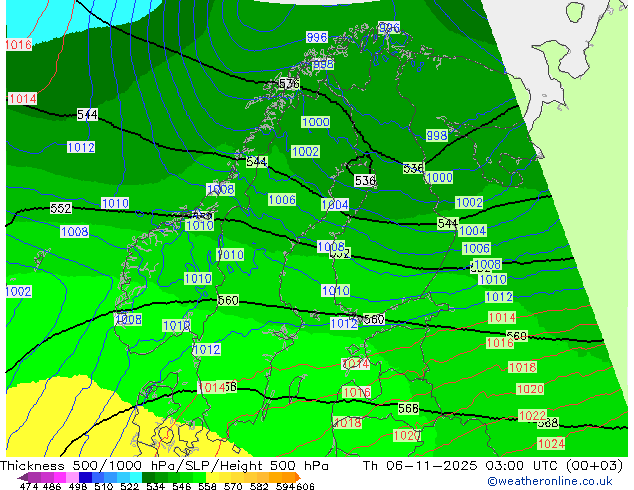Click the legend's right orange arrow end
Image resolution: width=634 pixels, height=490 pixels.
pyautogui.click(x=298, y=477)
